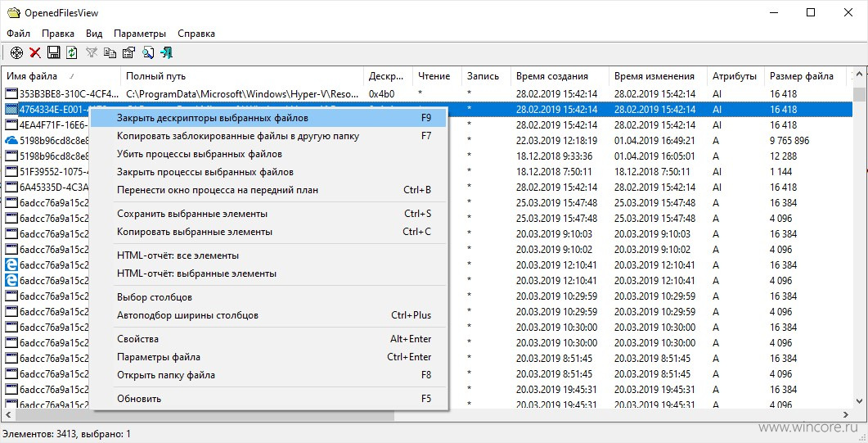Choose Свойства in the context menu
The image size is (868, 443).
(x=268, y=339)
